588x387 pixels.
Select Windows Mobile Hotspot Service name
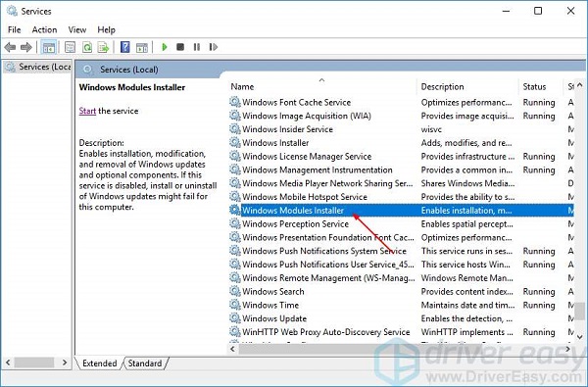305,197
